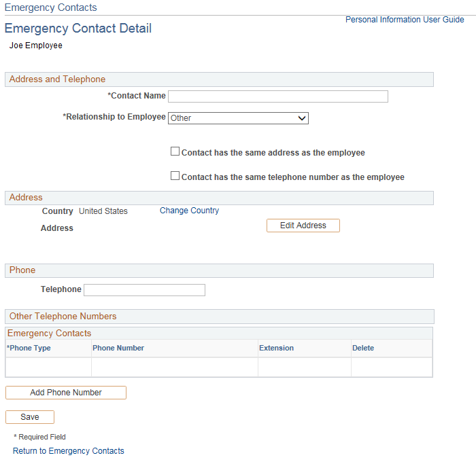Enable same address as the employee checkbox
Screen dimensions: 476x466
click(x=175, y=152)
